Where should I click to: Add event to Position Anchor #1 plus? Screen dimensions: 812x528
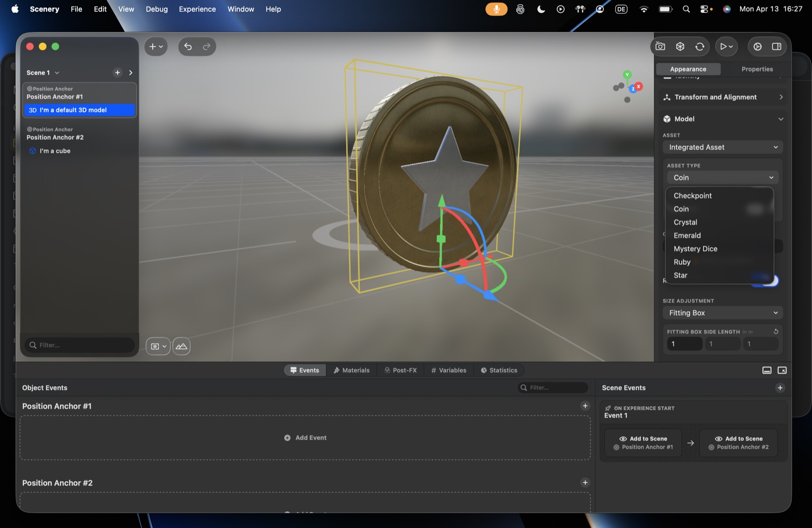[585, 406]
